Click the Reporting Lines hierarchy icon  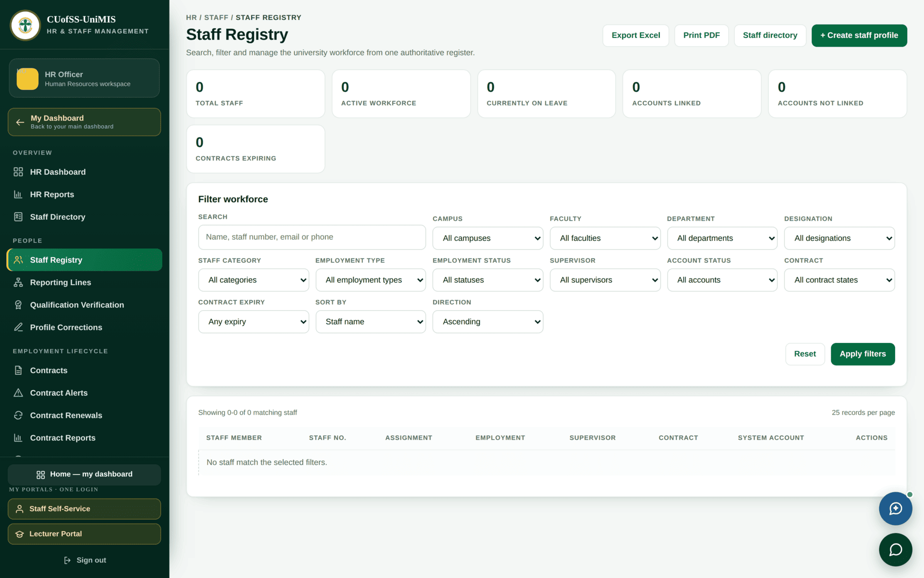(18, 282)
